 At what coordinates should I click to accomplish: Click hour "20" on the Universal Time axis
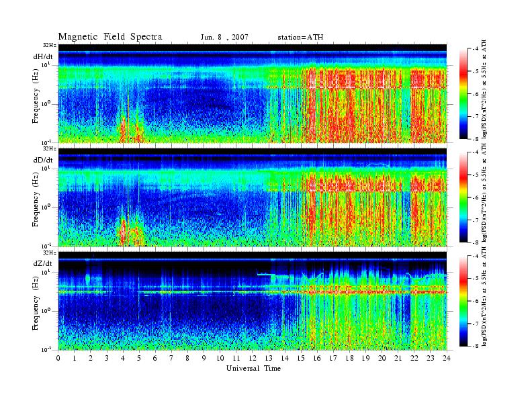pyautogui.click(x=382, y=358)
